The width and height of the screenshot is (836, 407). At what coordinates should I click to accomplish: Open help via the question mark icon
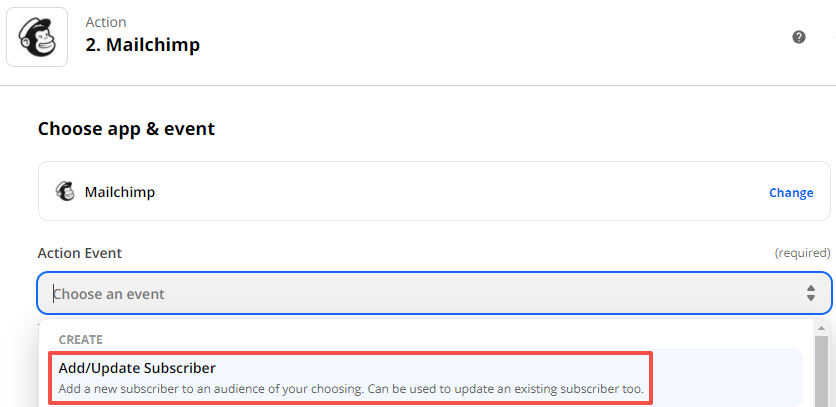799,37
